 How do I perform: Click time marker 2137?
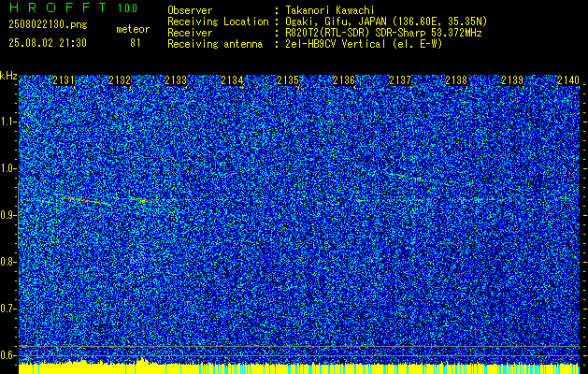pos(400,80)
